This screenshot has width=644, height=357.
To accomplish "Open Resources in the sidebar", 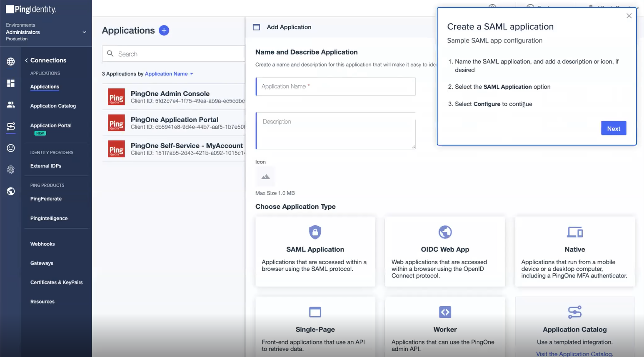I will click(42, 302).
